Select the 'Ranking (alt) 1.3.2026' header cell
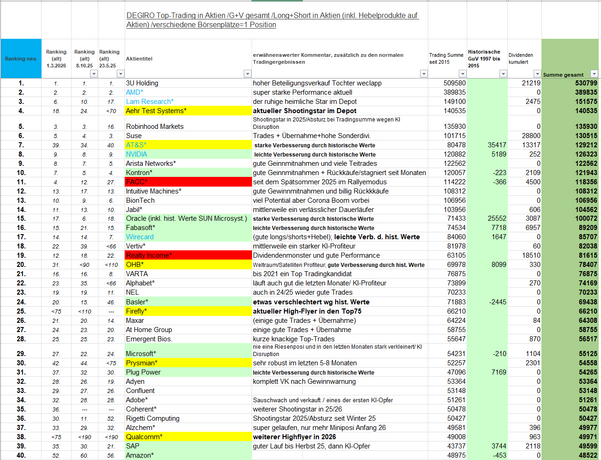Screen dimensions: 601x460 [56, 59]
